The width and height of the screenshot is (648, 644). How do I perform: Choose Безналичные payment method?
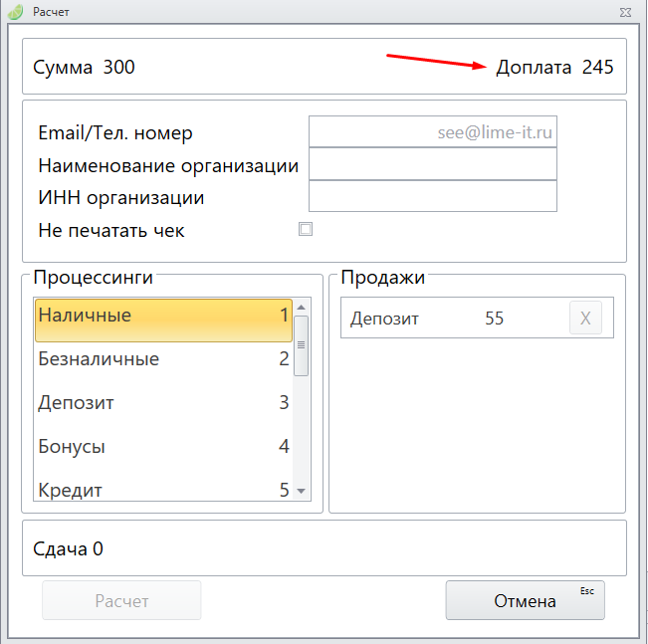point(162,359)
